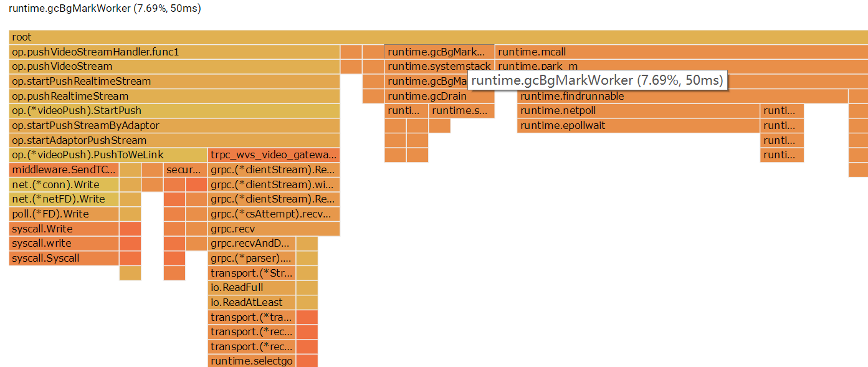Click the runtime.systemstack frame
868x367 pixels.
tap(439, 67)
